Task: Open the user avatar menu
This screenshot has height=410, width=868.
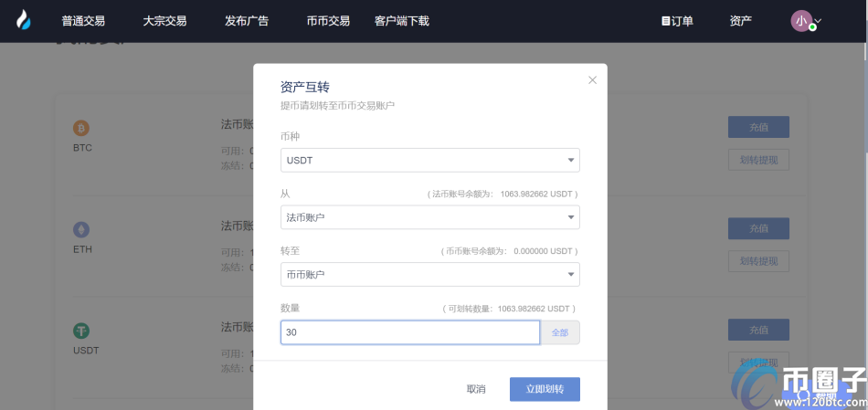Action: (x=801, y=20)
